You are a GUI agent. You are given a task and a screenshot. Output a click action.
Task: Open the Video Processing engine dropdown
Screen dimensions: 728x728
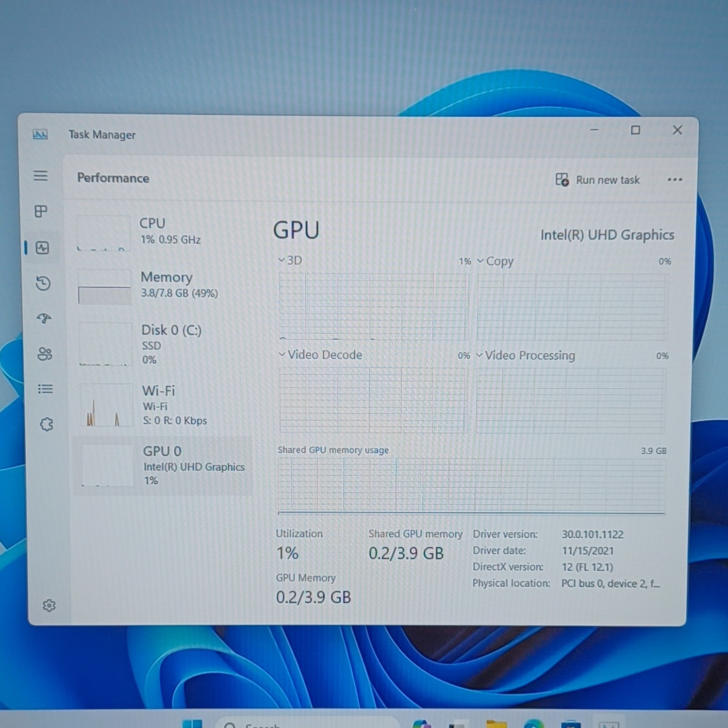point(526,355)
